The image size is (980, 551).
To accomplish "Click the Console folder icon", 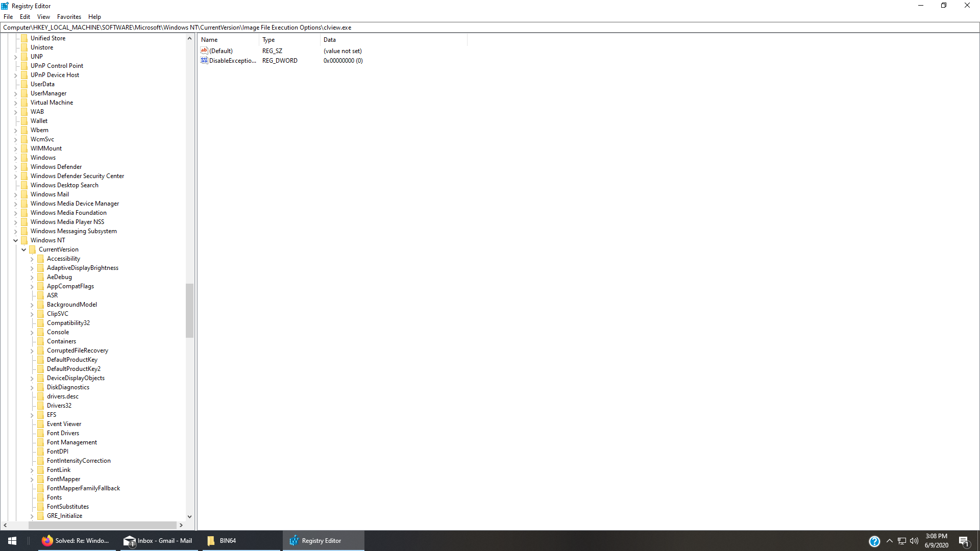I will [40, 332].
